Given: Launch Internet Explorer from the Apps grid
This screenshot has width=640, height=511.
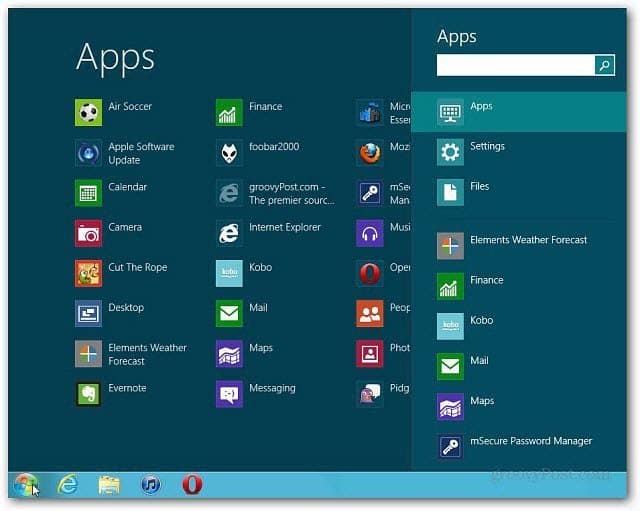Looking at the screenshot, I should [x=229, y=233].
